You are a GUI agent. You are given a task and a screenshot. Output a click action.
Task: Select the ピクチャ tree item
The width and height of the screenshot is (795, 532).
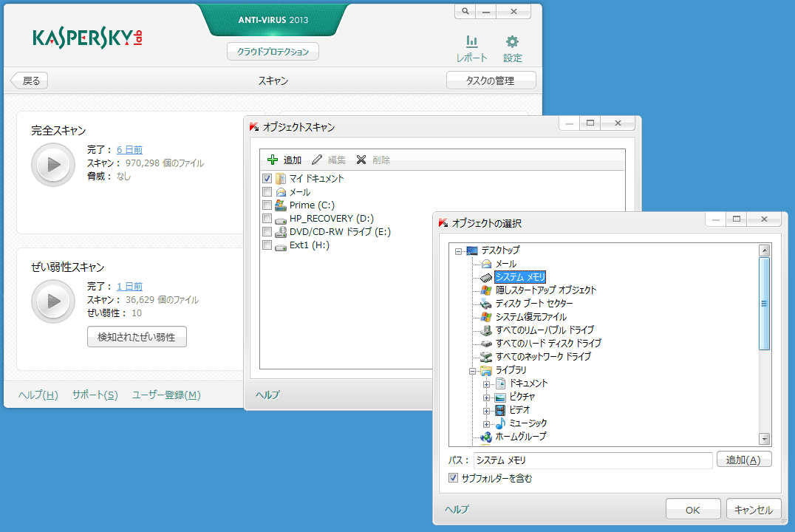pyautogui.click(x=522, y=397)
